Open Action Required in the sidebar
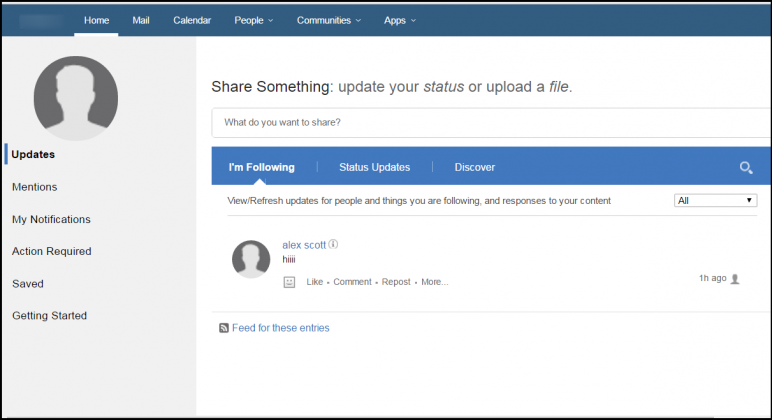The width and height of the screenshot is (772, 420). point(51,251)
